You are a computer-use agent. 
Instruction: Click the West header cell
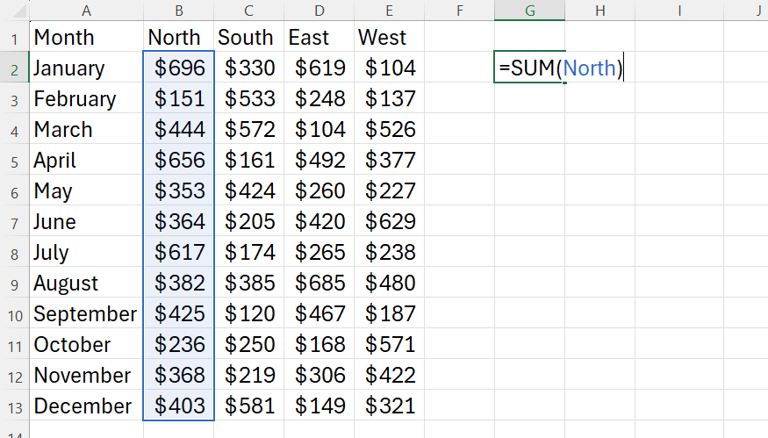pos(389,37)
